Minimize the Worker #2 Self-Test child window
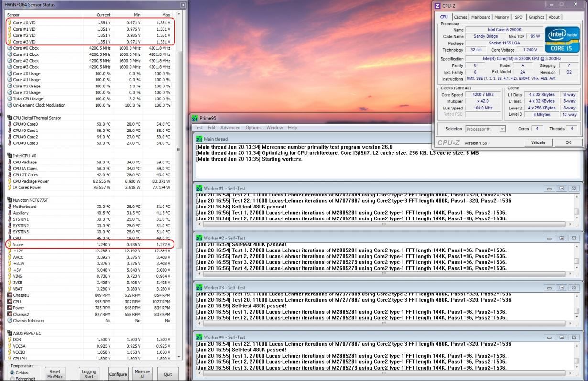The height and width of the screenshot is (381, 588). [x=550, y=238]
